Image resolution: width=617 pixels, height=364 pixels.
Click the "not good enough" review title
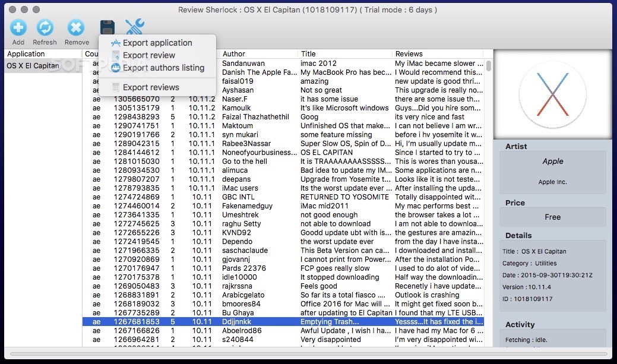(x=329, y=215)
